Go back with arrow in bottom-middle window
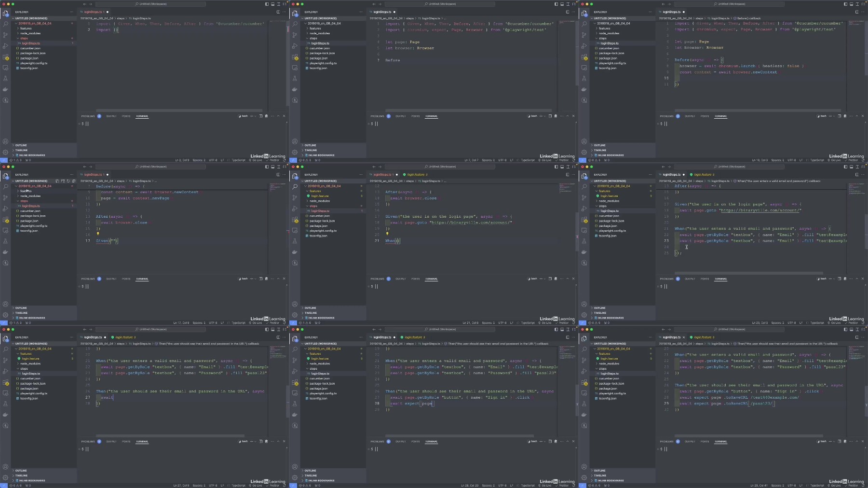 [374, 329]
